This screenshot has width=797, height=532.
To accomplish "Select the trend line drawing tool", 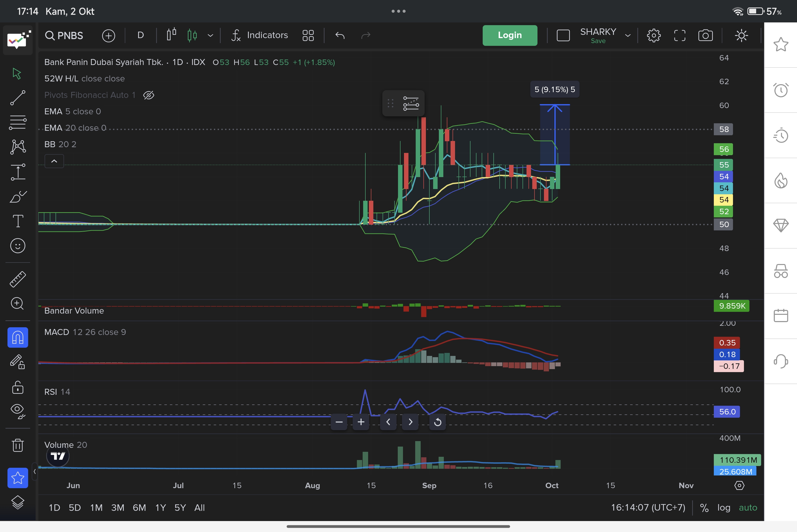I will 18,98.
